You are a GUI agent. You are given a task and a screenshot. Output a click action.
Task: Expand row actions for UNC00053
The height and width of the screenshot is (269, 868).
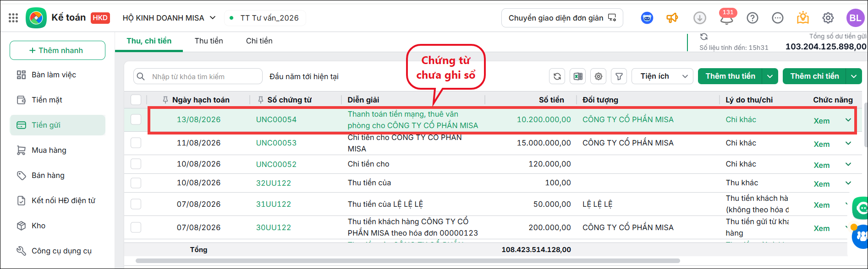pyautogui.click(x=848, y=143)
